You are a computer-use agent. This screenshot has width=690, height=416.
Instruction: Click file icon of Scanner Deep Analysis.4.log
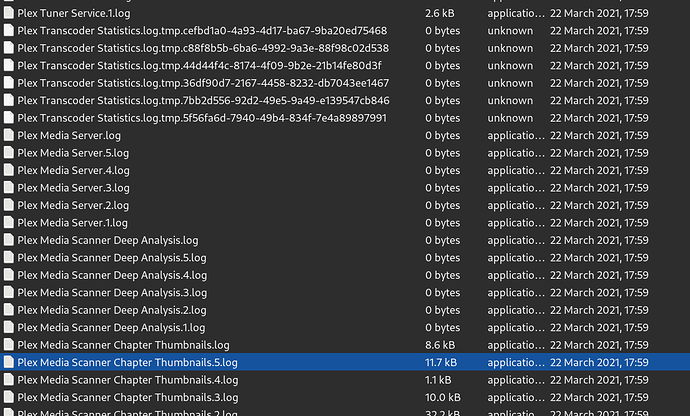pos(8,275)
